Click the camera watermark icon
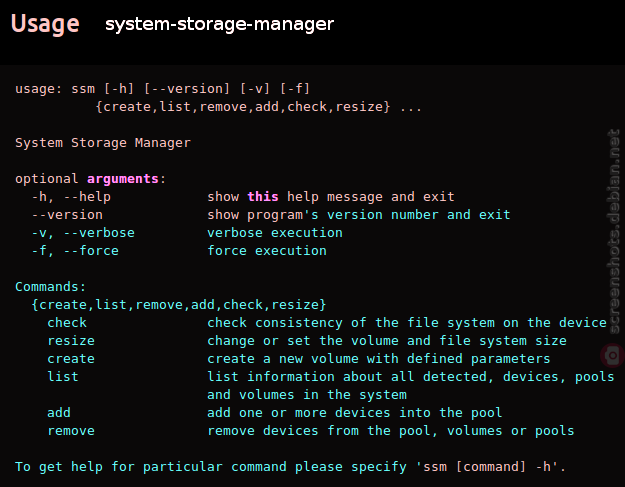This screenshot has height=487, width=625. [613, 355]
